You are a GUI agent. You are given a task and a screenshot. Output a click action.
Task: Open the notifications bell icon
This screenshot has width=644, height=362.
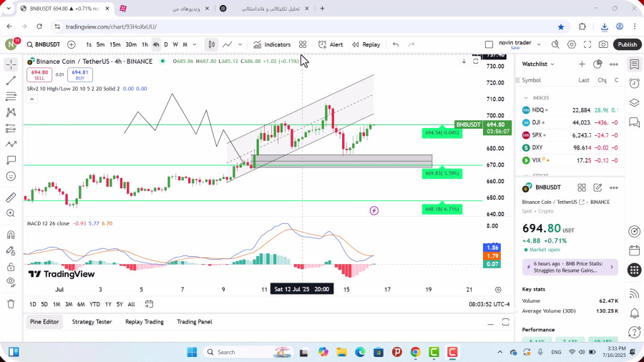(635, 313)
